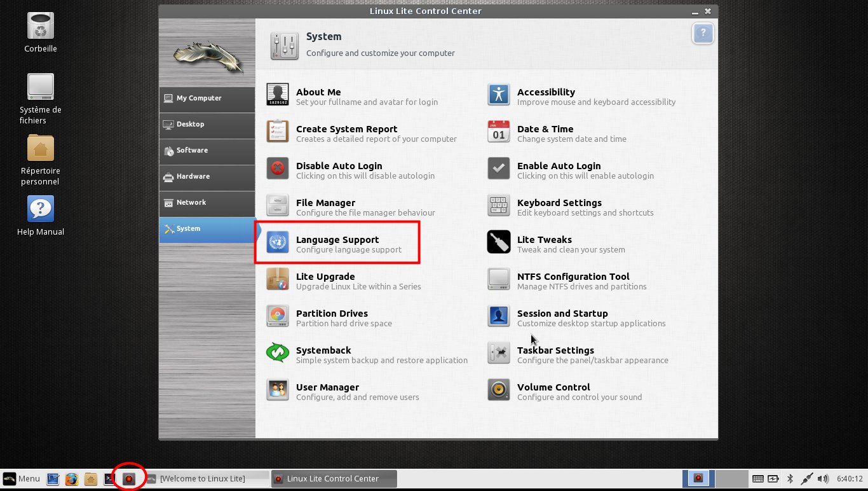Click the battery power tray icon
The width and height of the screenshot is (868, 491).
(x=773, y=479)
